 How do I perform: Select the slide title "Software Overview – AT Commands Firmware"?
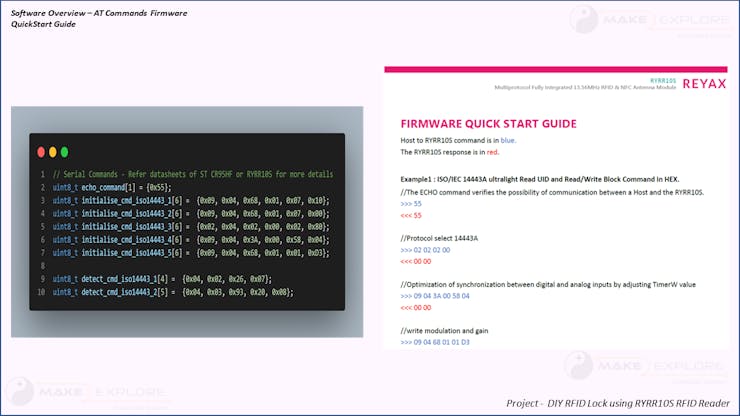[x=99, y=13]
